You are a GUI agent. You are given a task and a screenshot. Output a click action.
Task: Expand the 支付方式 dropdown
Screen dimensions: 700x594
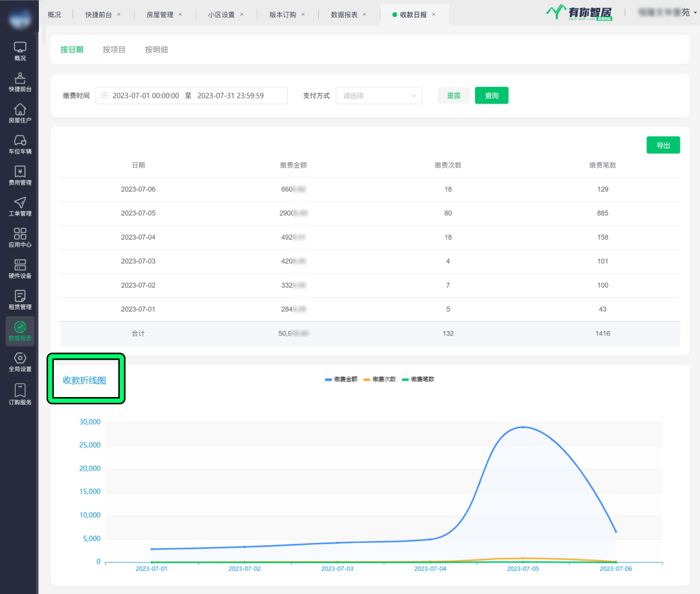coord(379,96)
